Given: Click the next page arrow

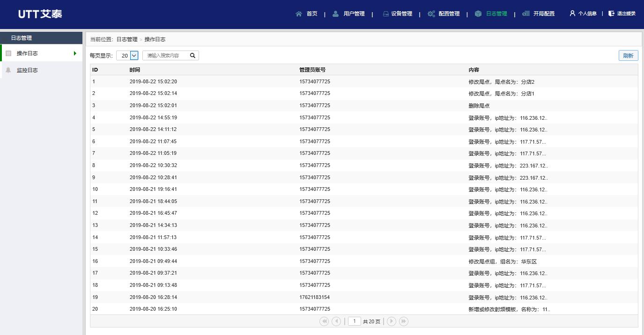Looking at the screenshot, I should click(391, 321).
